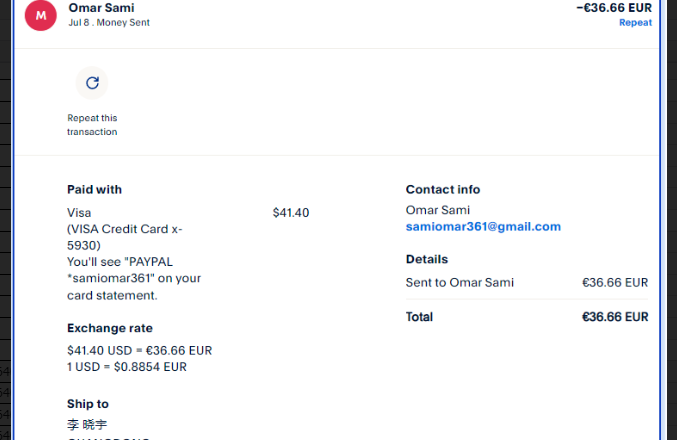Click the $41.40 charged amount
677x440 pixels.
point(291,213)
